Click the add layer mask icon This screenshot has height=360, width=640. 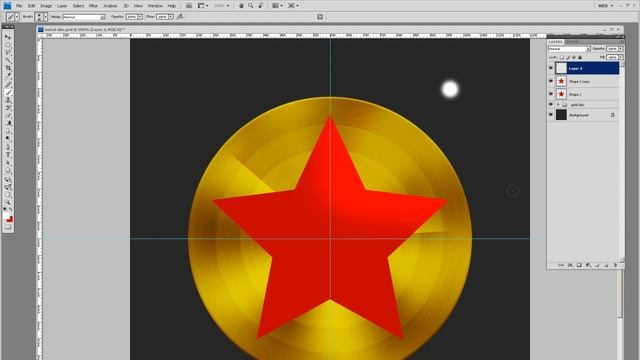click(579, 265)
